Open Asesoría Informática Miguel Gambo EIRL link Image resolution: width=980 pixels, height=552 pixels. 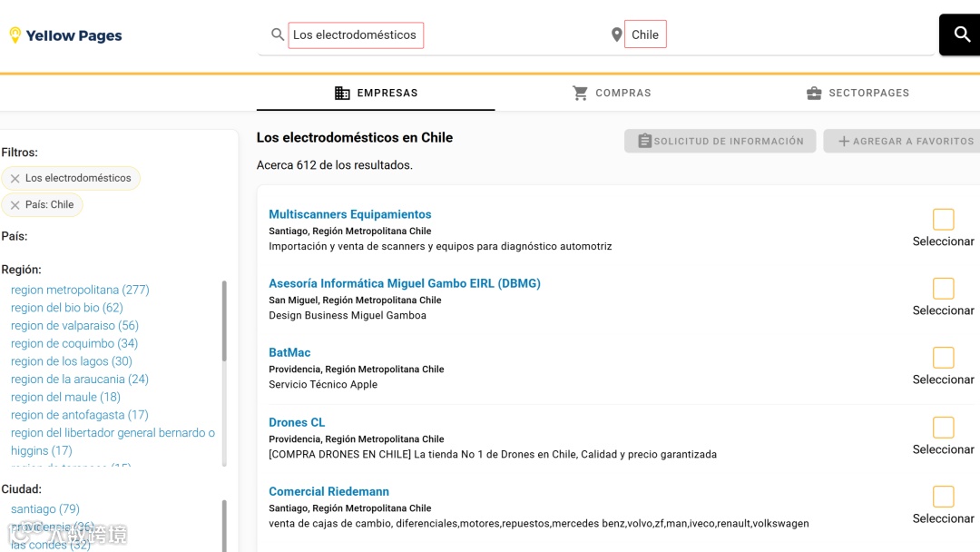tap(405, 283)
